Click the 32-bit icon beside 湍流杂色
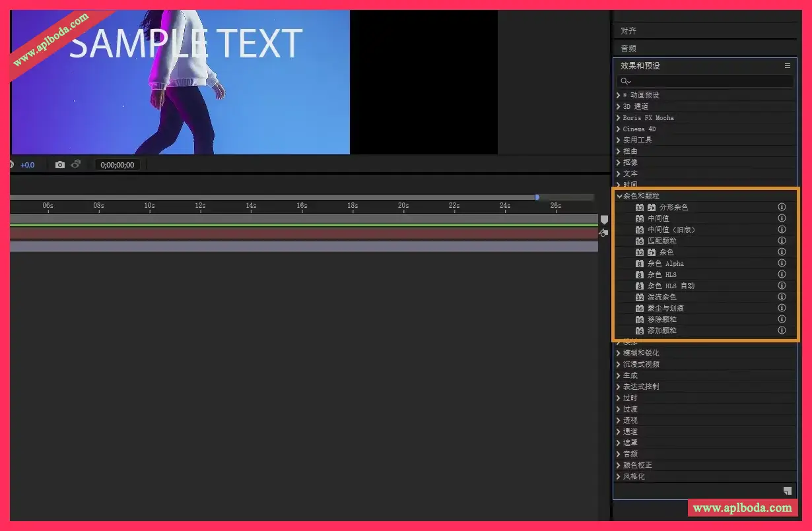Viewport: 812px width, 531px height. tap(639, 297)
